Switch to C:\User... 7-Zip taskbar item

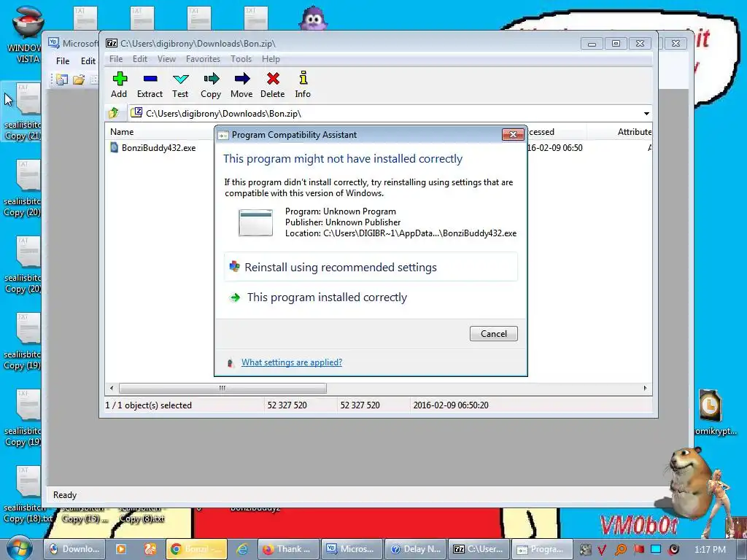[x=479, y=549]
